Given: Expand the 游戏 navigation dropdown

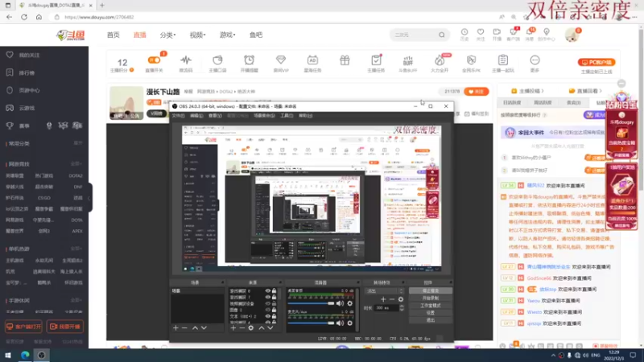Looking at the screenshot, I should (x=227, y=35).
